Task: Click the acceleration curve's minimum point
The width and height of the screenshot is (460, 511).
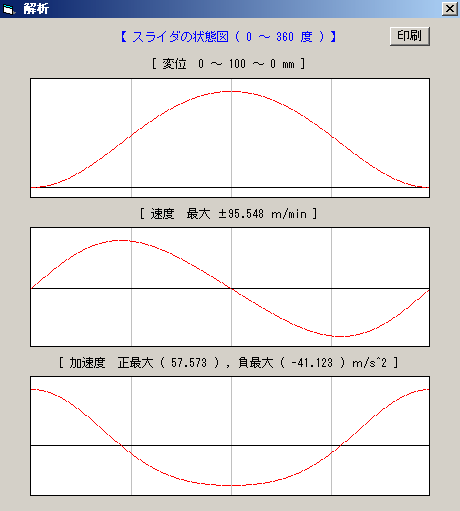Action: tap(231, 485)
